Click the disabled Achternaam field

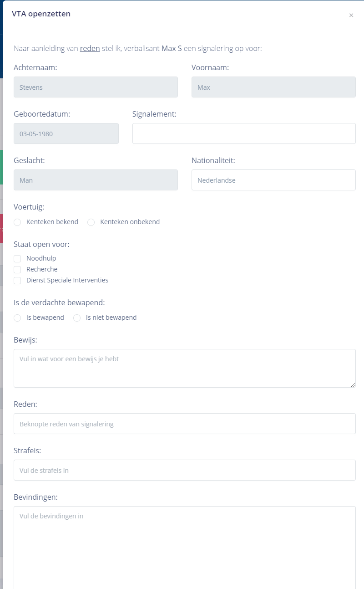point(96,87)
